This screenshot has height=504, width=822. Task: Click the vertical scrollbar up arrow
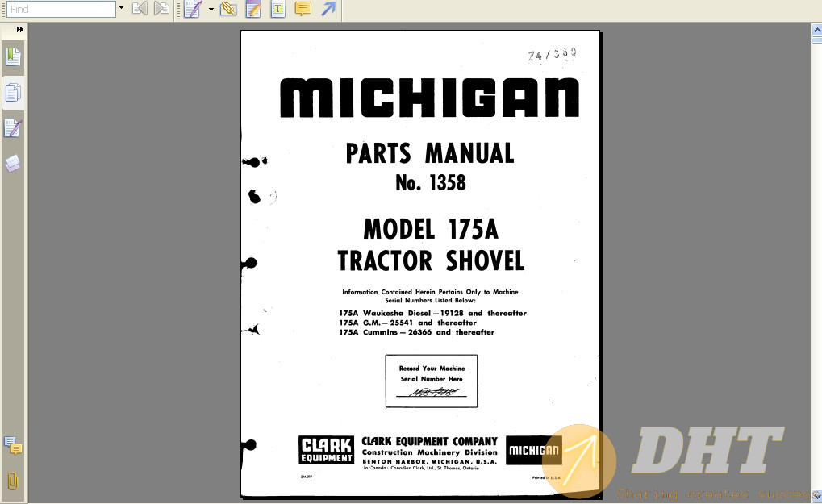817,31
